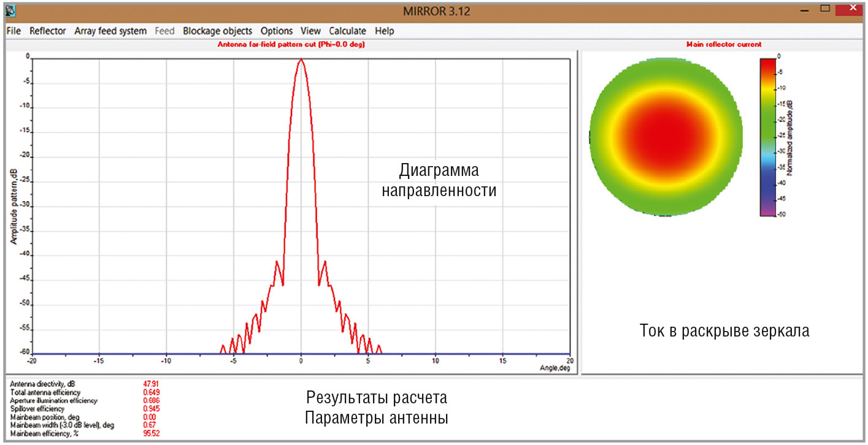The image size is (868, 445).
Task: Open the Array feed system menu
Action: coord(110,31)
